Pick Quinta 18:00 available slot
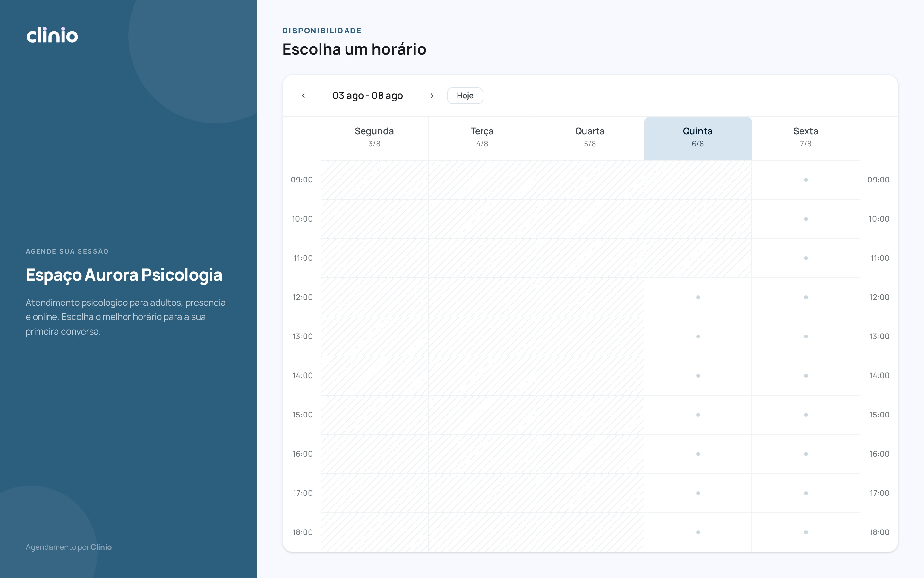The image size is (924, 578). [697, 532]
